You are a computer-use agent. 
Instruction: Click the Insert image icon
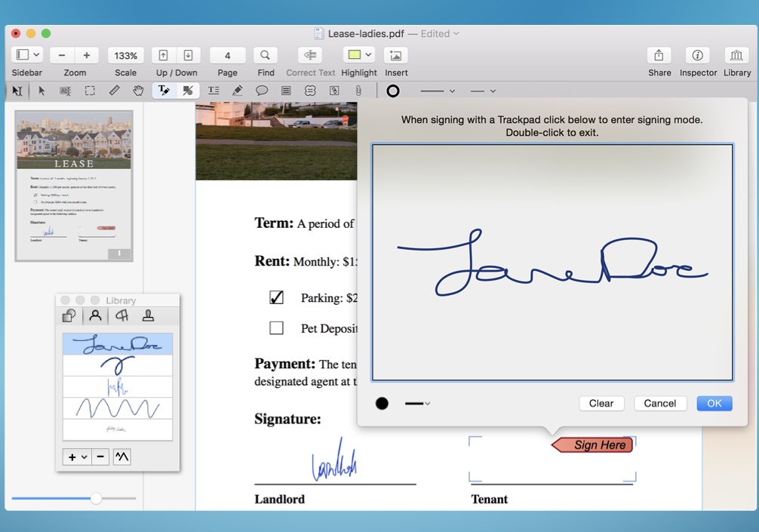(395, 55)
